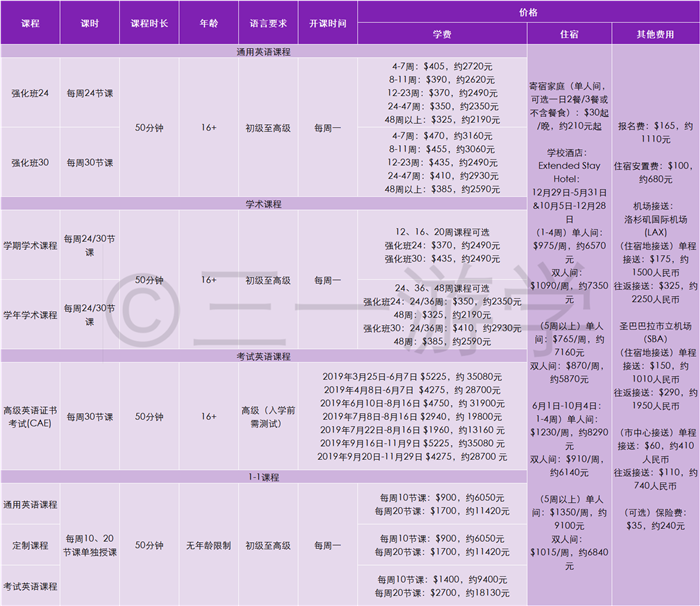The height and width of the screenshot is (606, 700).
Task: Click 每周10节课：$1400 price line
Action: click(442, 580)
